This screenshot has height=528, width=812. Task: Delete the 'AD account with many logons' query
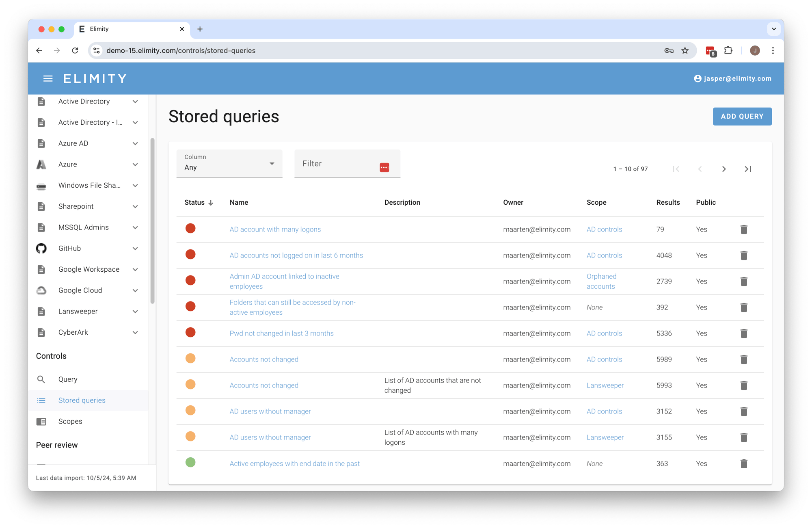point(744,229)
